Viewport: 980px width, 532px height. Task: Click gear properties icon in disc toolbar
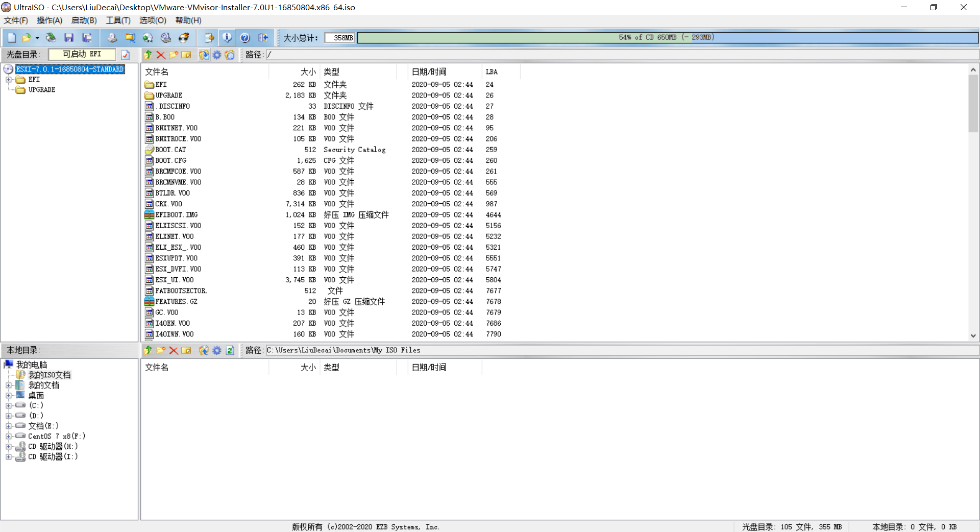tap(217, 55)
